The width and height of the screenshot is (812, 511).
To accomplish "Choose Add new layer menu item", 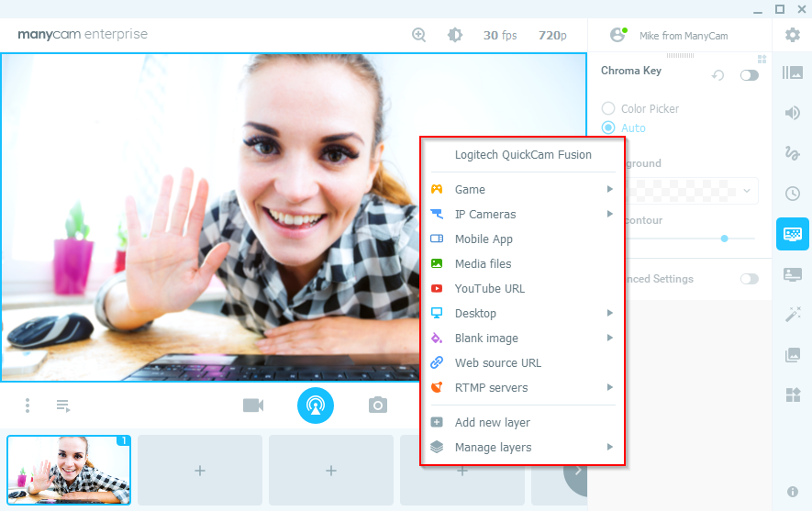I will coord(523,422).
